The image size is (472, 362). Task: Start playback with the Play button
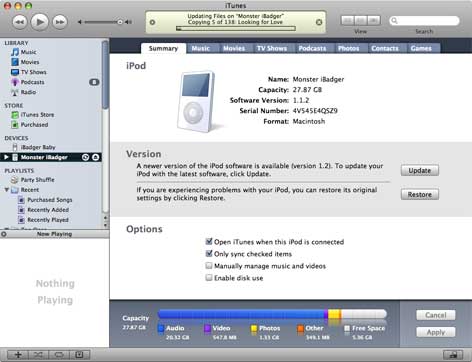click(40, 22)
